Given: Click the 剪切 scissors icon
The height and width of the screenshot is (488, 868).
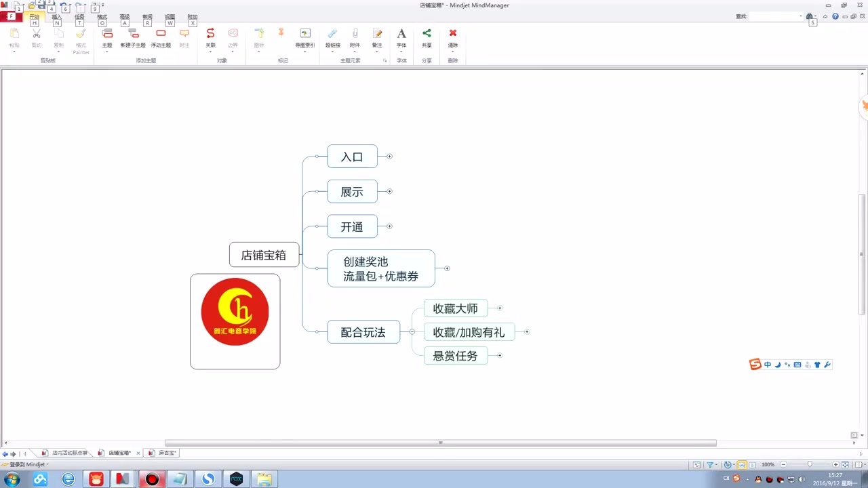Looking at the screenshot, I should [37, 33].
